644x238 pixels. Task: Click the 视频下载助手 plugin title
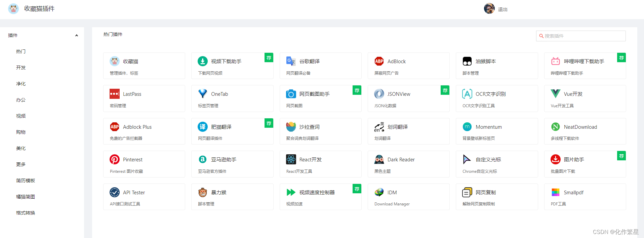(226, 61)
